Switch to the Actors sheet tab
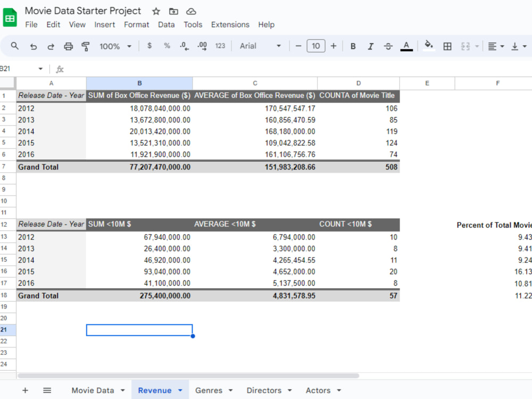This screenshot has width=532, height=399. coord(318,390)
